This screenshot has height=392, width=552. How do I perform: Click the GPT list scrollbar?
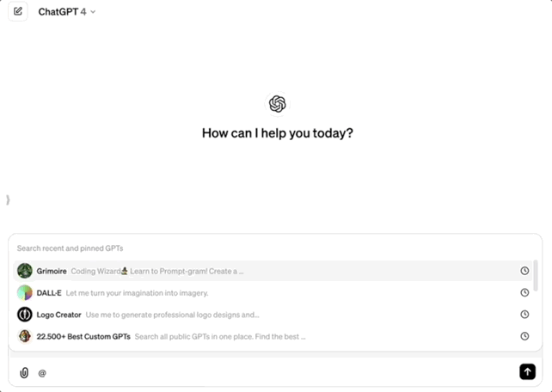(x=537, y=277)
